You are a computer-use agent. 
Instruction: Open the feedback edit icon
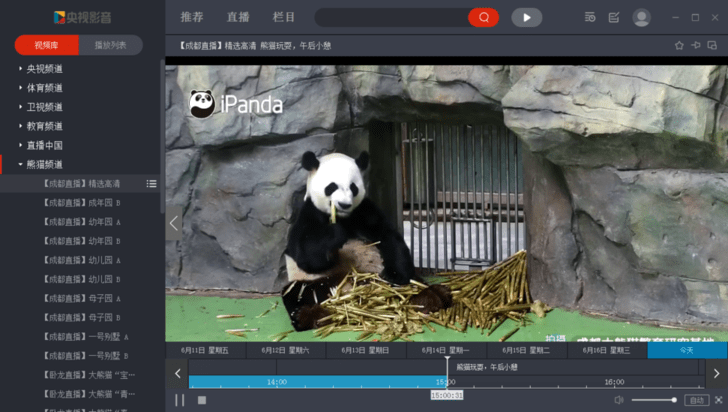[614, 17]
